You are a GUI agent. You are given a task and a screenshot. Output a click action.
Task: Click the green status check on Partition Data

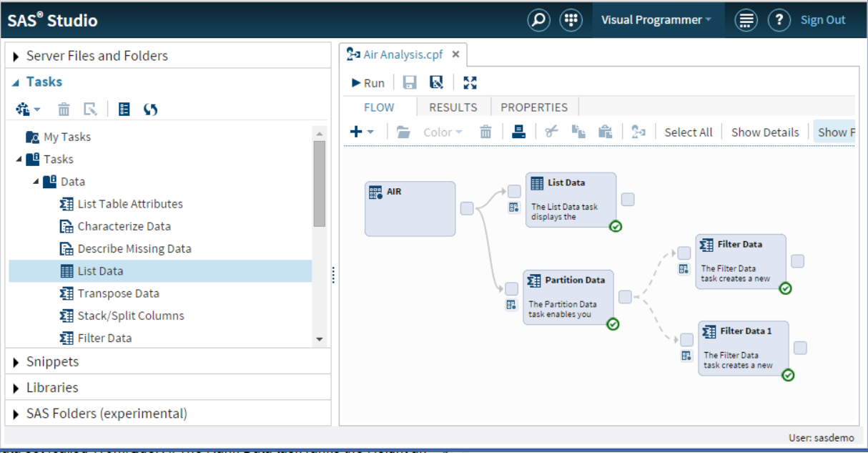click(x=613, y=324)
